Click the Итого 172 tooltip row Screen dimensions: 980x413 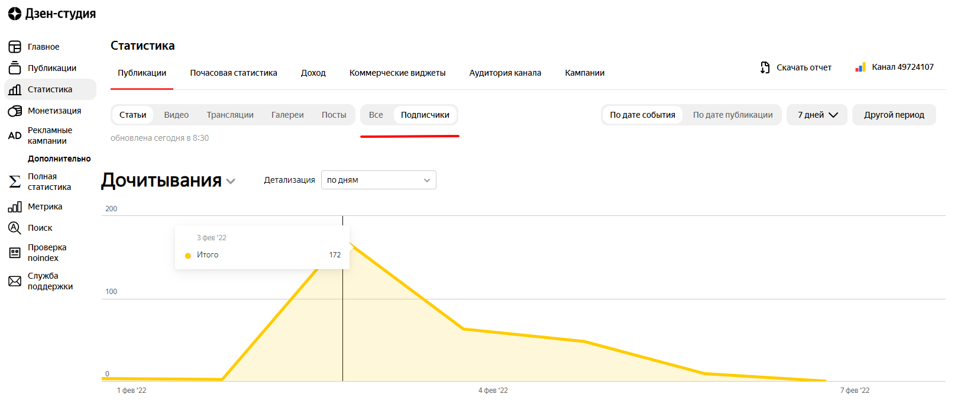point(263,255)
